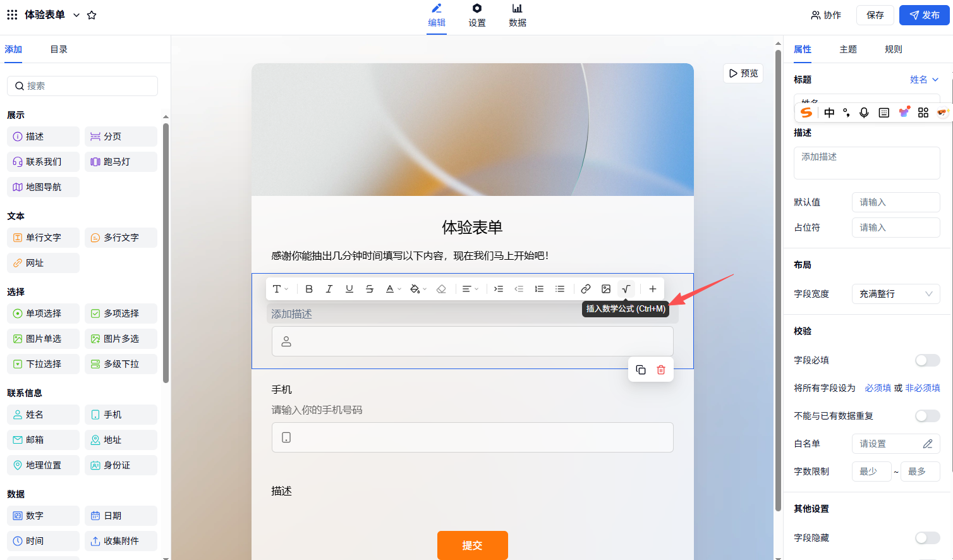Click the 搜索 search field
This screenshot has height=560, width=953.
(82, 86)
